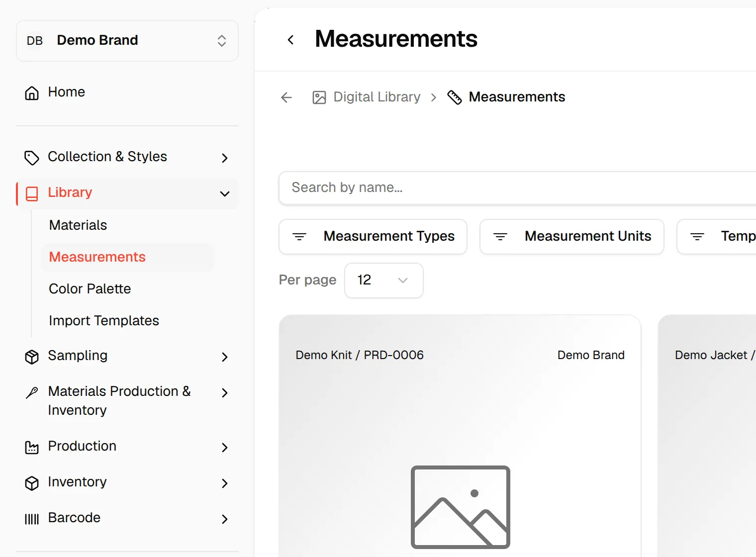Click the Inventory box icon
This screenshot has height=557, width=756.
pyautogui.click(x=32, y=483)
